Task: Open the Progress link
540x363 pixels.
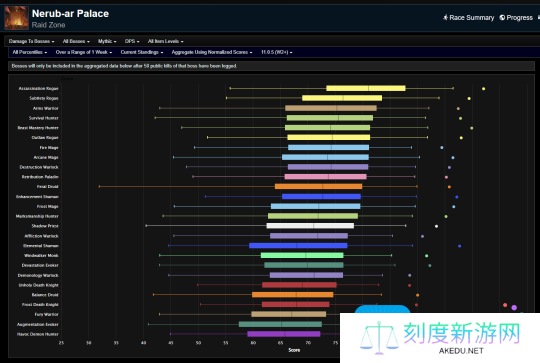Action: [519, 18]
